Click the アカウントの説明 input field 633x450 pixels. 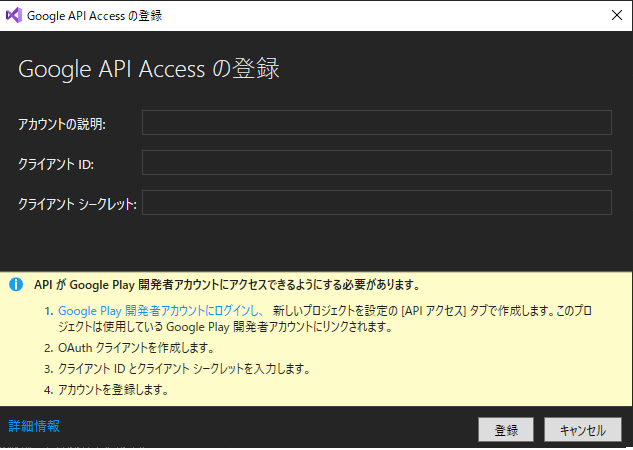(x=377, y=123)
